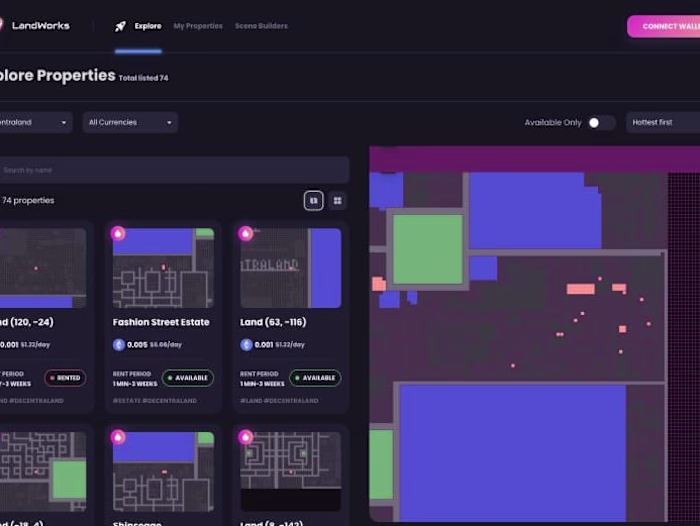Image resolution: width=700 pixels, height=526 pixels.
Task: Click the large blue district at map top
Action: tap(534, 210)
